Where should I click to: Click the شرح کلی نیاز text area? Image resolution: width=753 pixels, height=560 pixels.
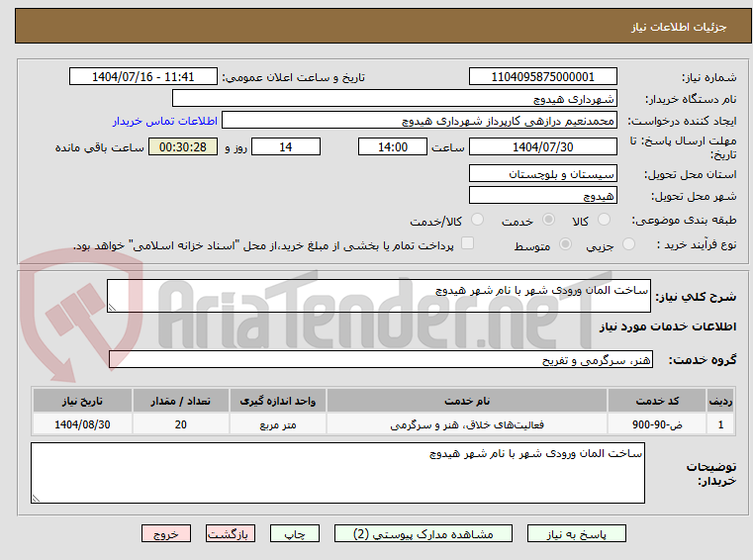(379, 296)
